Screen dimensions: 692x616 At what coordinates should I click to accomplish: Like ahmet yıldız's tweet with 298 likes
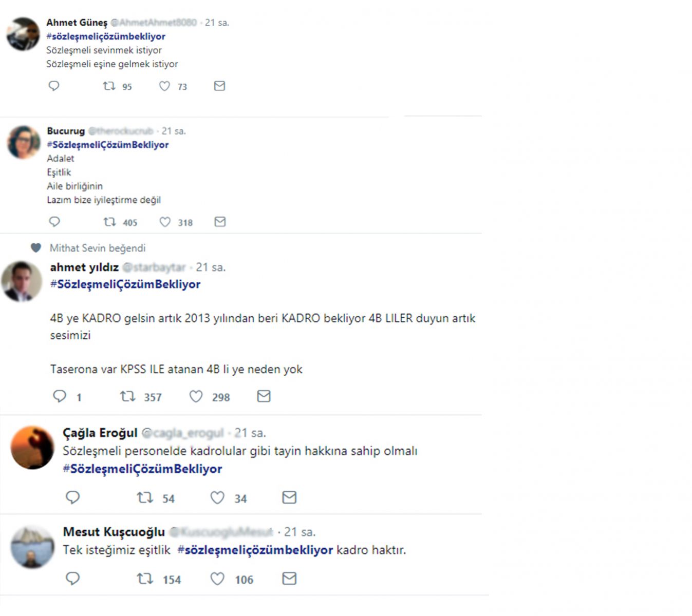[196, 396]
